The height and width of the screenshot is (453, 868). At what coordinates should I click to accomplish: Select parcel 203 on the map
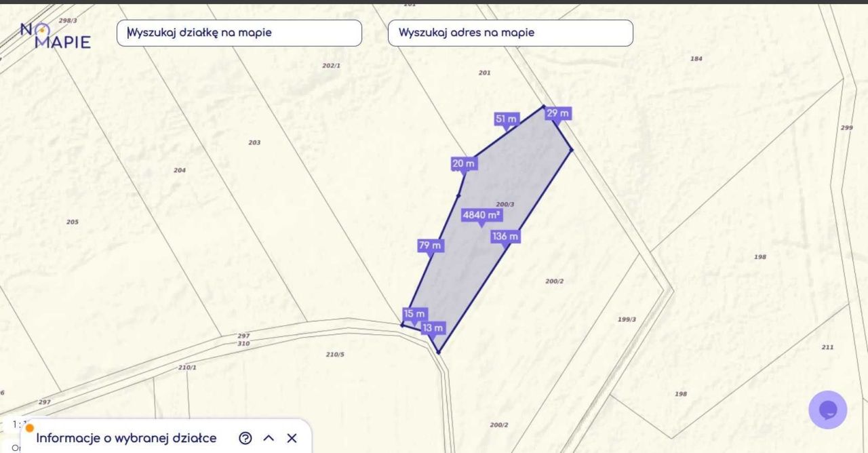click(254, 143)
